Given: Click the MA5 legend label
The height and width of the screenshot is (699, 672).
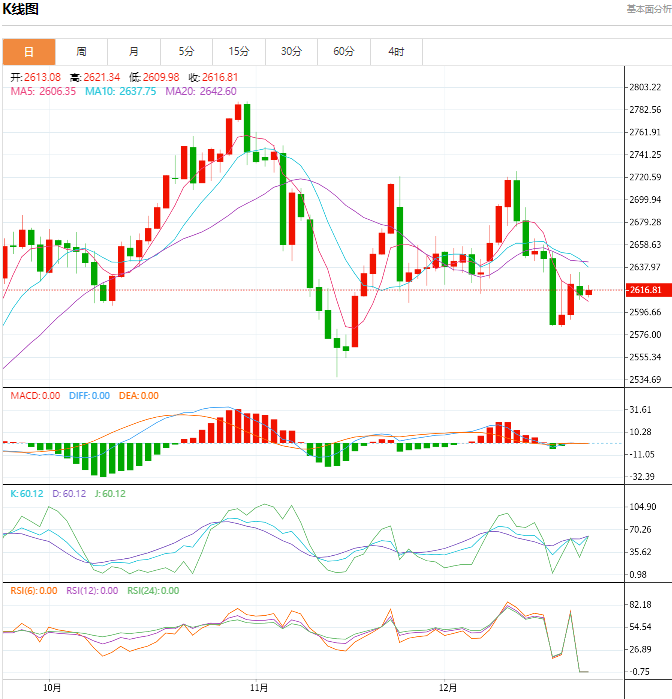Looking at the screenshot, I should [43, 91].
